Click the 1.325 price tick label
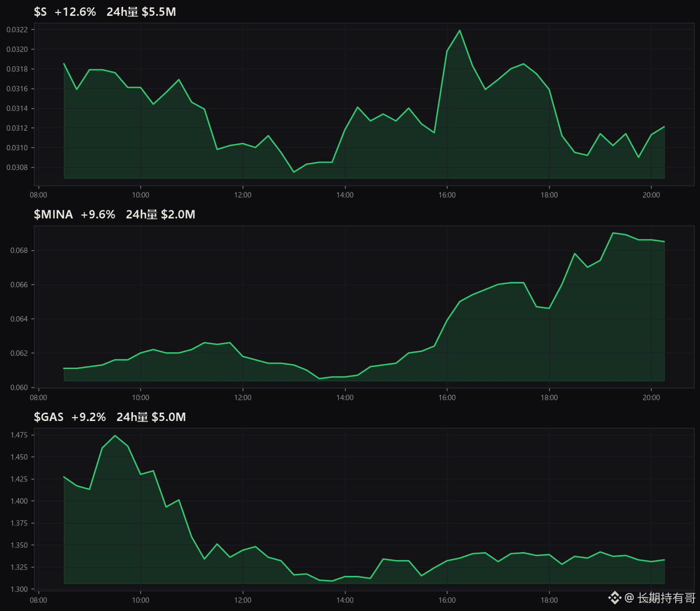This screenshot has width=700, height=611. 19,567
